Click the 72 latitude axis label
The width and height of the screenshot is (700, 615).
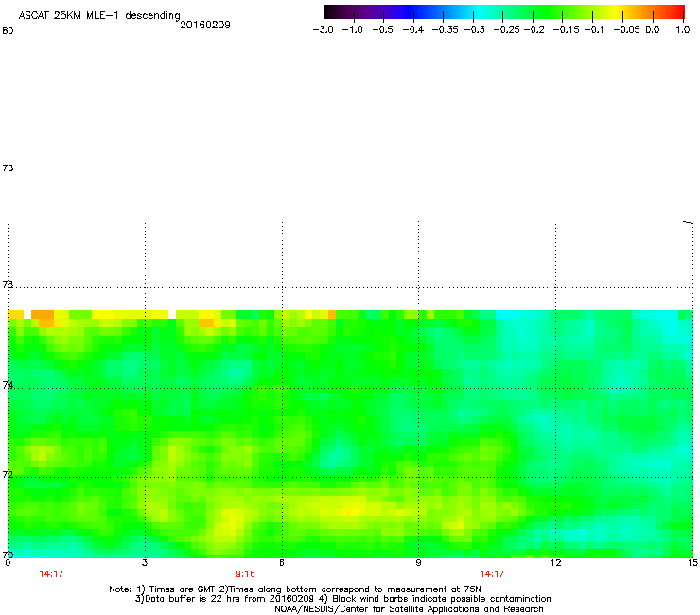click(8, 474)
